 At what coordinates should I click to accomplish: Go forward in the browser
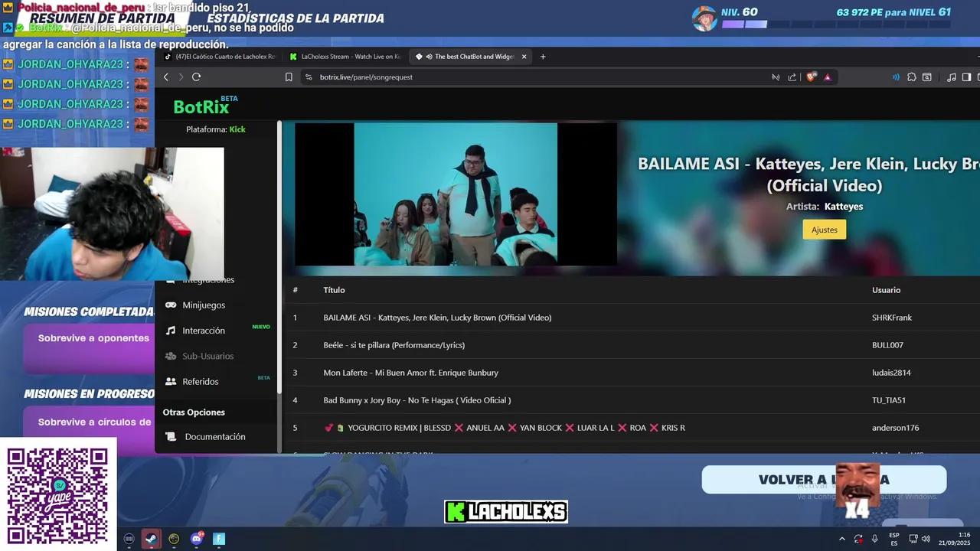[181, 77]
